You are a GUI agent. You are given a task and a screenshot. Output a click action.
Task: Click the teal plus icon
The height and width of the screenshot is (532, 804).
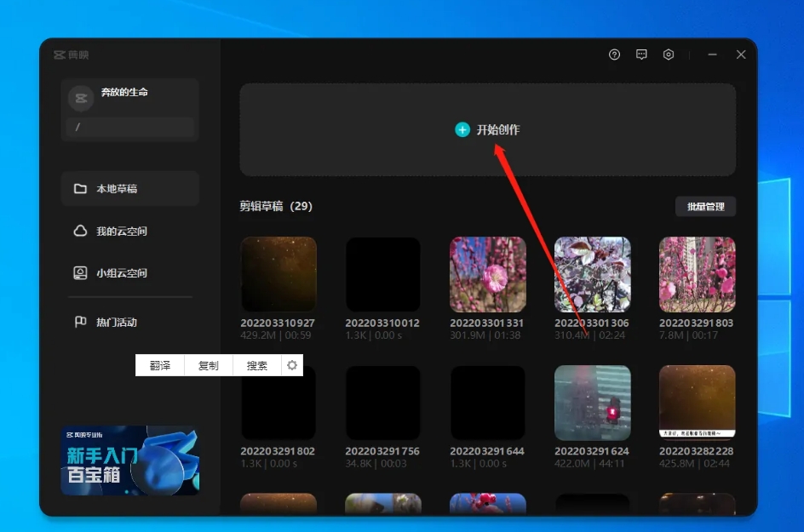tap(462, 129)
